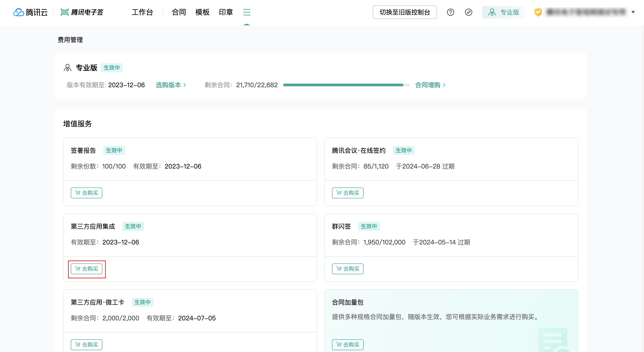Click the 签署报告 card title
This screenshot has width=644, height=352.
point(83,150)
